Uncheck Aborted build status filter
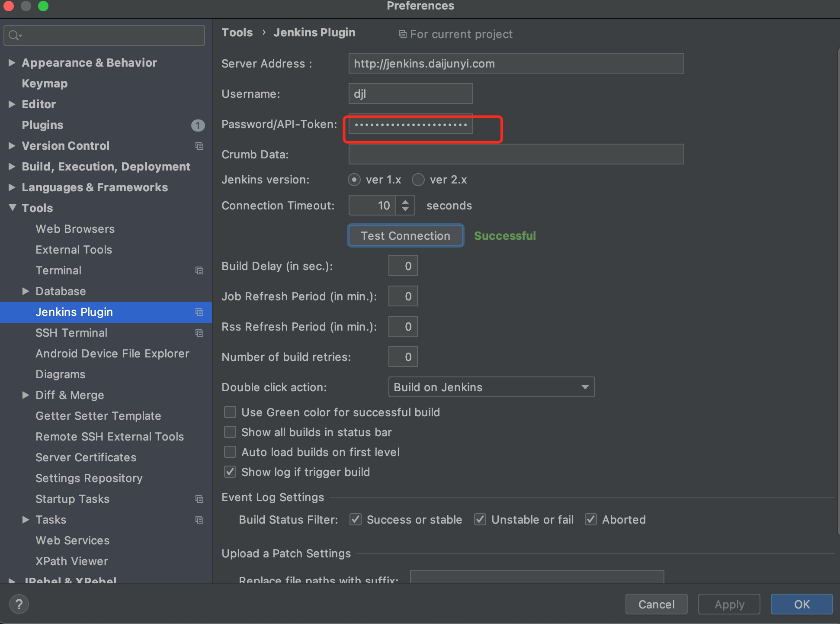 (591, 519)
